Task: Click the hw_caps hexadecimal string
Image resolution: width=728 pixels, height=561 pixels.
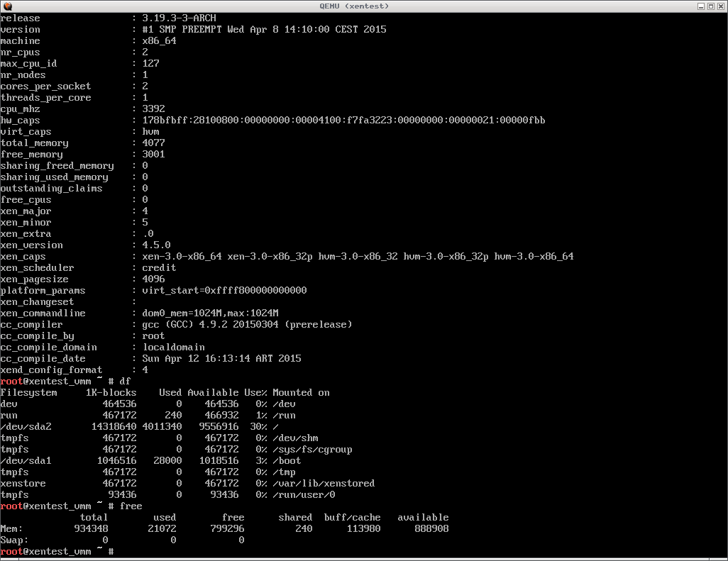Action: click(x=343, y=120)
